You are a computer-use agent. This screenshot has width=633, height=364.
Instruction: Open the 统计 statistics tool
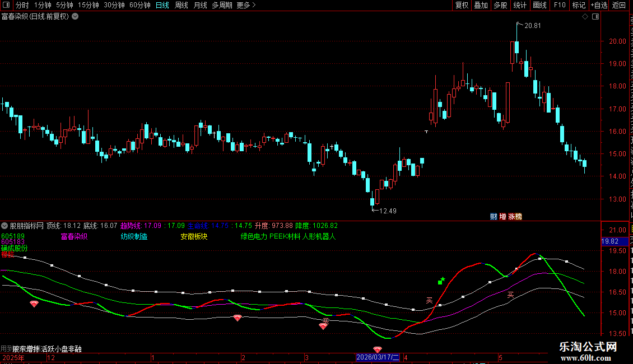click(520, 5)
